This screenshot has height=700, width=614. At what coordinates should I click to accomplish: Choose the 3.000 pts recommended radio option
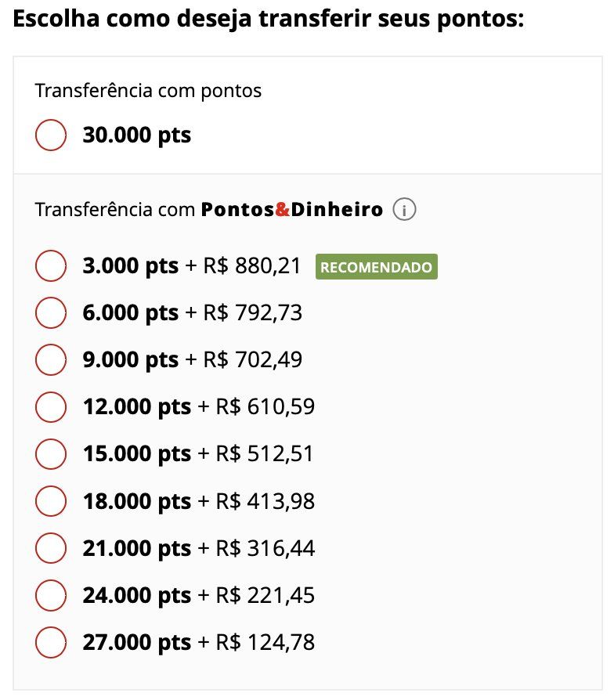tap(51, 265)
